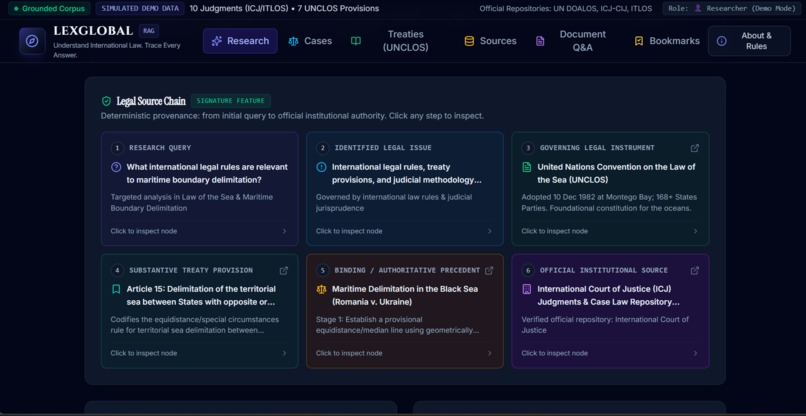Click the Simulated Demo Data badge
Screen dimensions: 806x416
pos(140,9)
